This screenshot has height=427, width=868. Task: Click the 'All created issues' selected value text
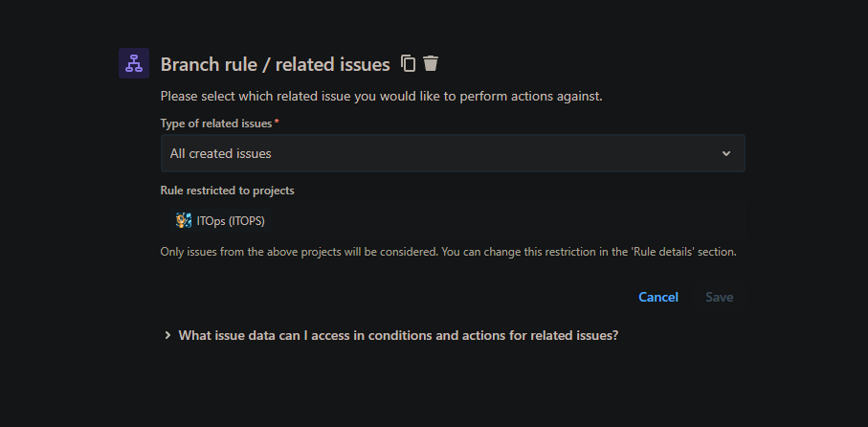point(220,153)
